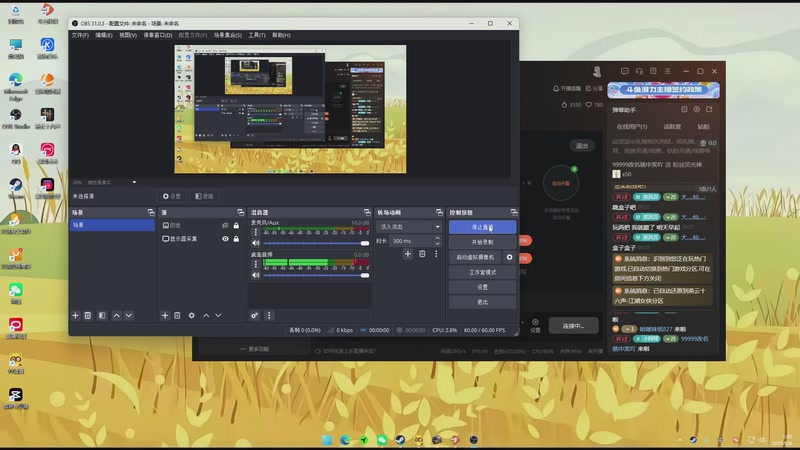Switch to 在线用户(1) tab in streaming app
The image size is (800, 450).
[632, 127]
